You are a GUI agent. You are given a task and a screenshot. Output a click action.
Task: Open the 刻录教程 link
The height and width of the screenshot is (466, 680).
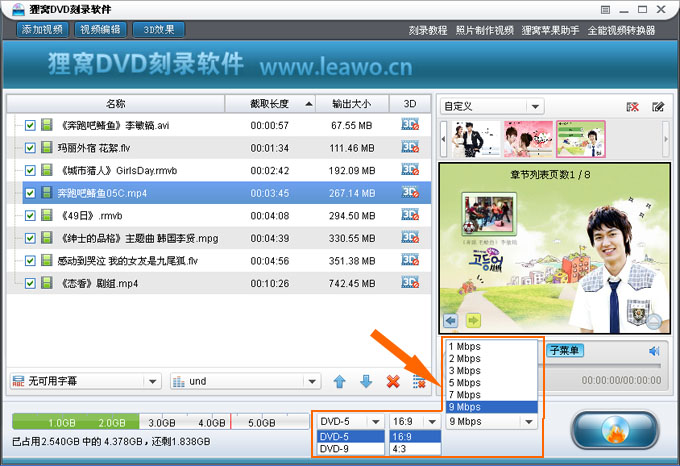click(427, 30)
